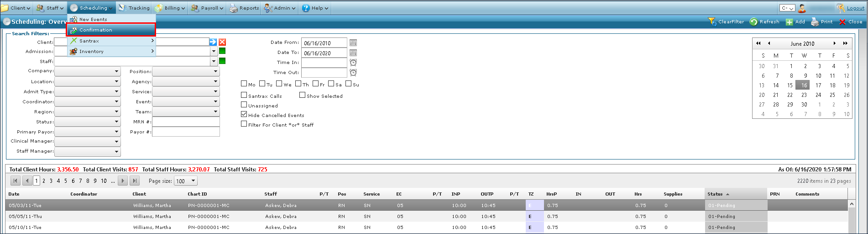Image resolution: width=868 pixels, height=234 pixels.
Task: Enable the Santrax Calls checkbox
Action: point(244,95)
